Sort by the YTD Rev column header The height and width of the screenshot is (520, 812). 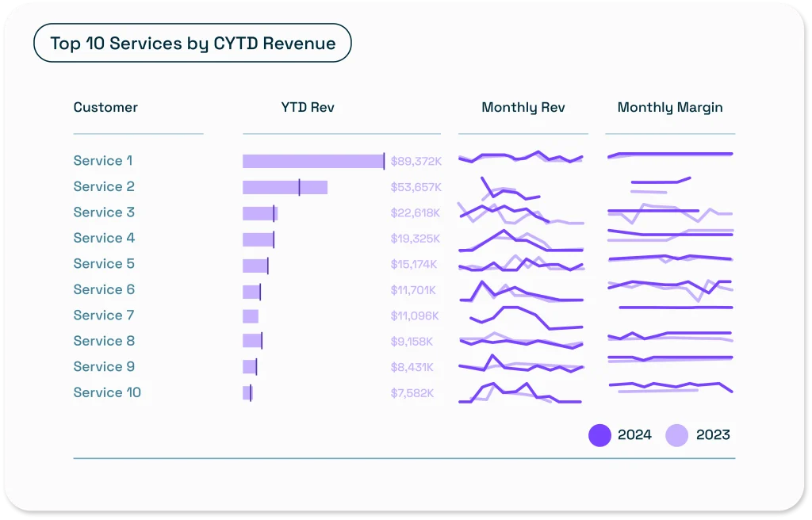(x=308, y=108)
